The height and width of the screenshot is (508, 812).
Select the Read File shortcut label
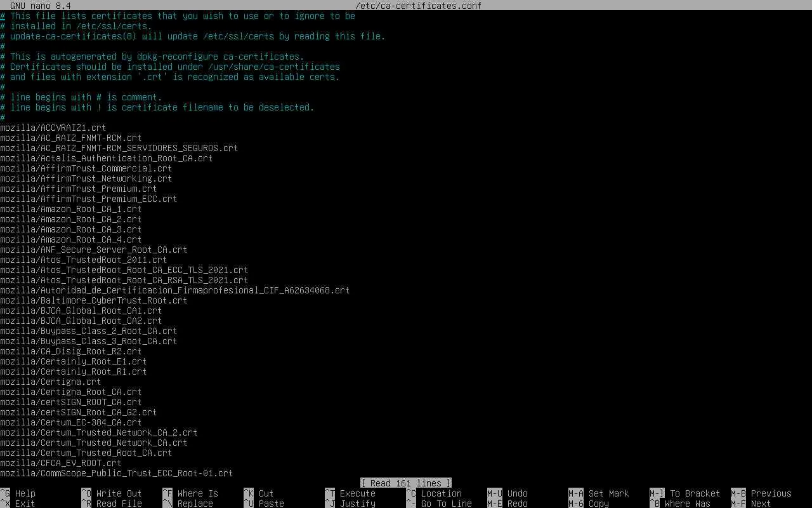[119, 504]
